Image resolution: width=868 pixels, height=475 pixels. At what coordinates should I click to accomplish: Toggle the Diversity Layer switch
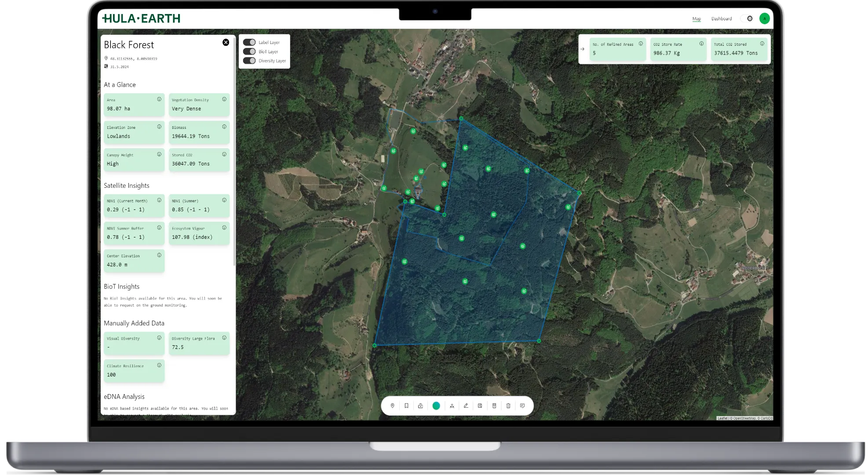(249, 61)
